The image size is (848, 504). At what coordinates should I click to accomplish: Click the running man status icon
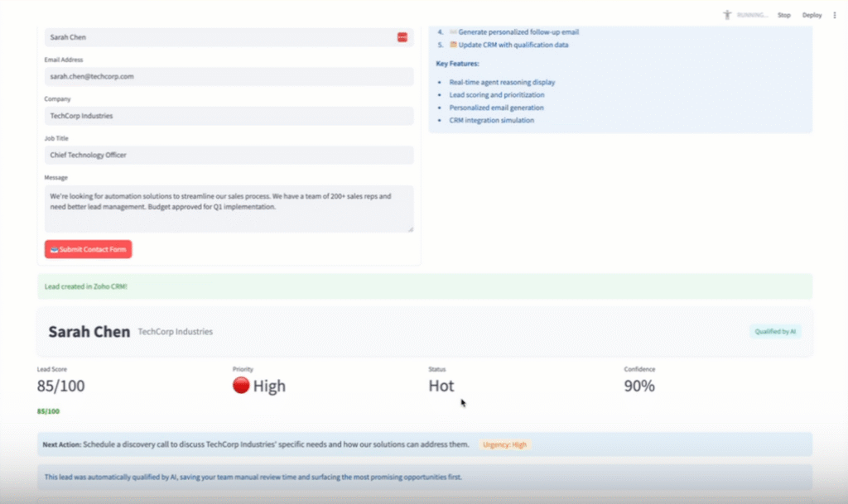[x=728, y=15]
